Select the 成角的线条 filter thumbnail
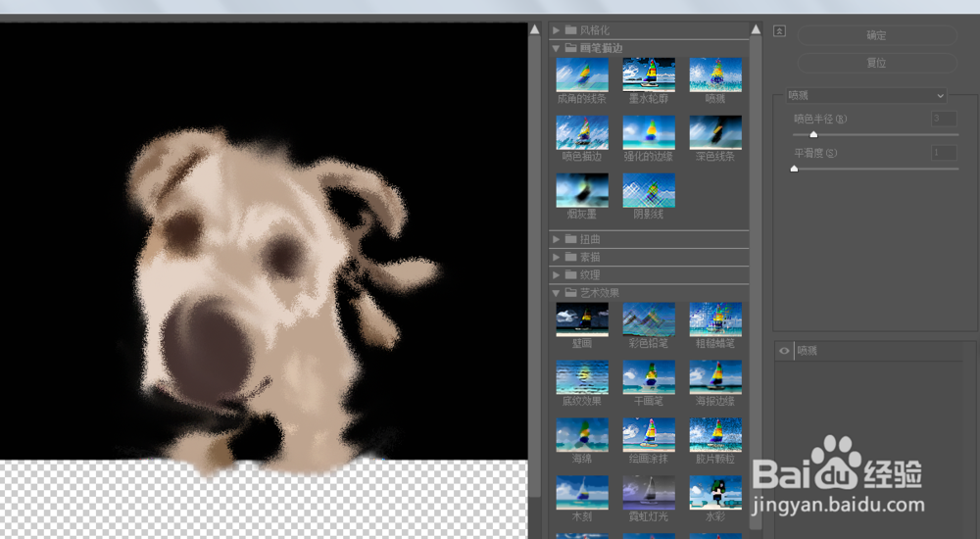Viewport: 980px width, 539px height. click(x=582, y=75)
